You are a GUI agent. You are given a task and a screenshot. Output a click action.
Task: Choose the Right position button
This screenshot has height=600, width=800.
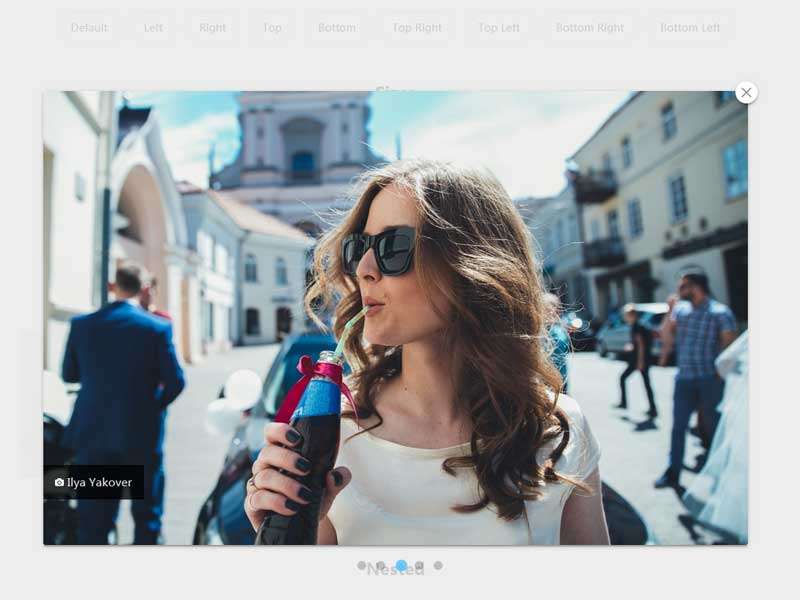pyautogui.click(x=212, y=28)
